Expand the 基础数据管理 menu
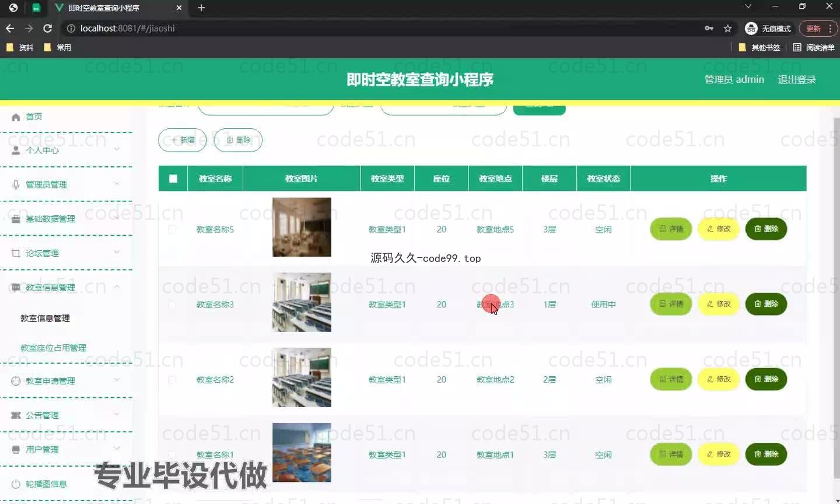This screenshot has width=840, height=504. pyautogui.click(x=66, y=219)
